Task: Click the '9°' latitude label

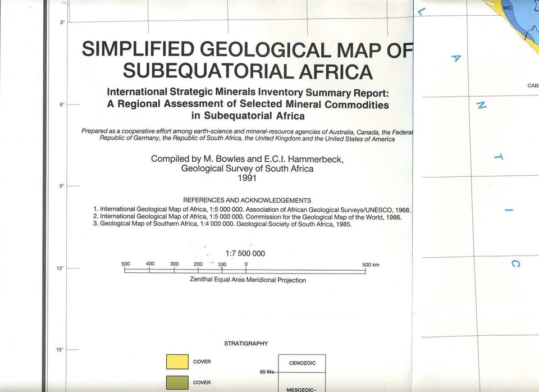Action: pyautogui.click(x=62, y=186)
